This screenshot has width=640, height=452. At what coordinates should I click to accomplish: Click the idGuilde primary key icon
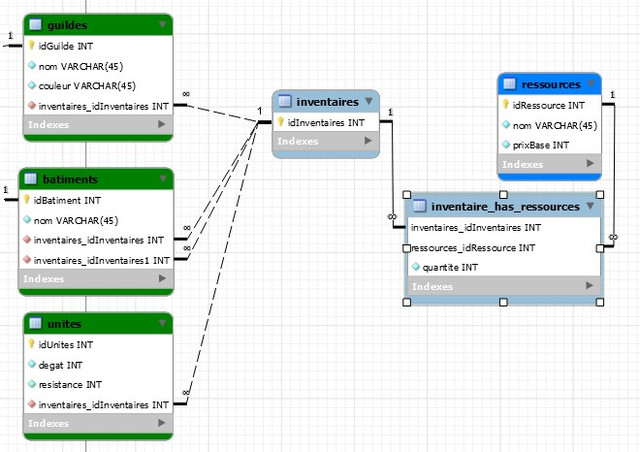(31, 45)
